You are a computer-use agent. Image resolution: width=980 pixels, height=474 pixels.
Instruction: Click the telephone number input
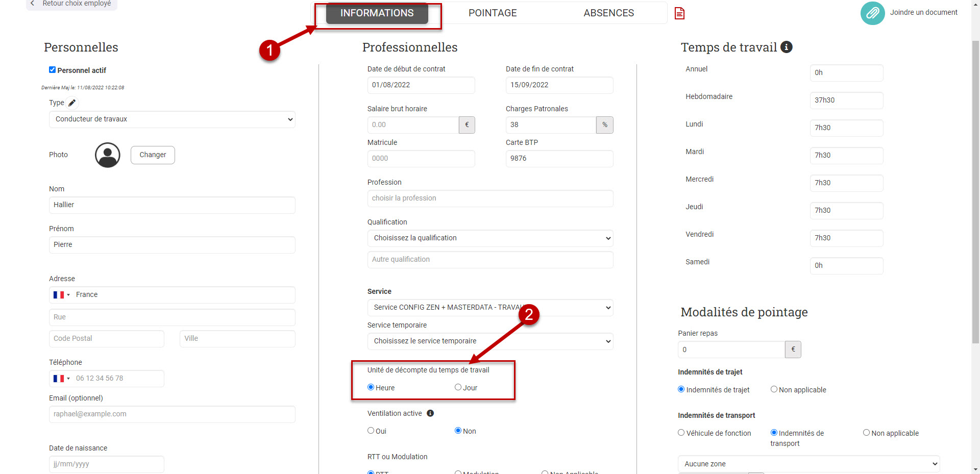tap(107, 379)
